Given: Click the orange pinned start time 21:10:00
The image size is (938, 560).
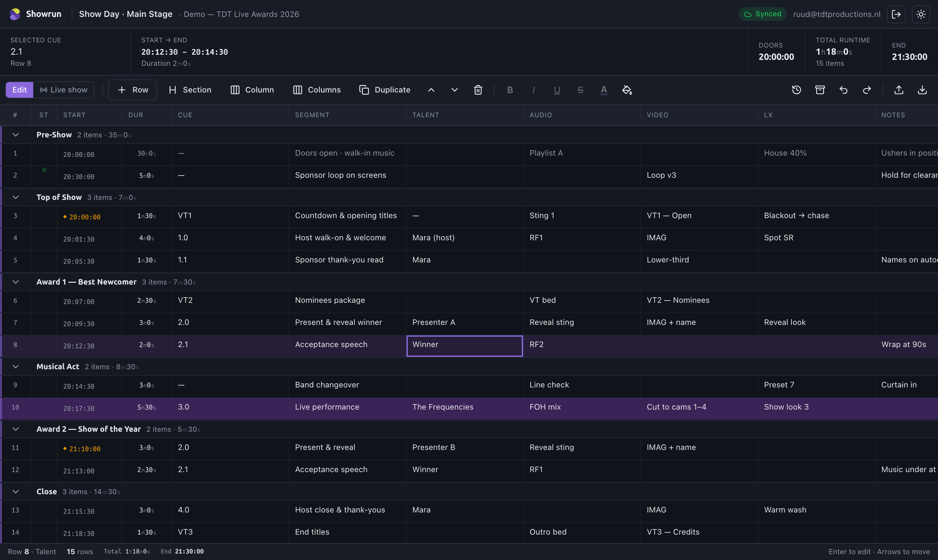Looking at the screenshot, I should pyautogui.click(x=82, y=449).
